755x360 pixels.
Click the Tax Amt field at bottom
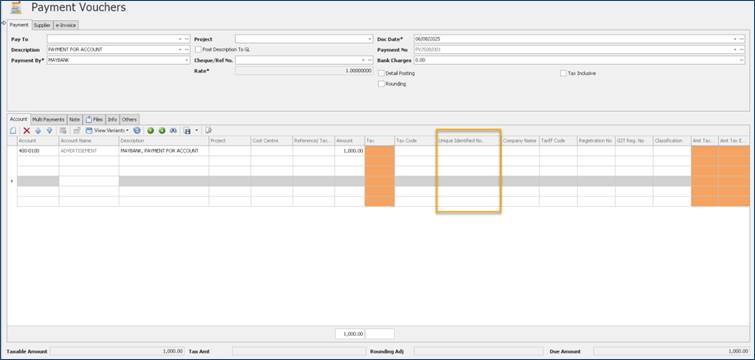coord(299,351)
